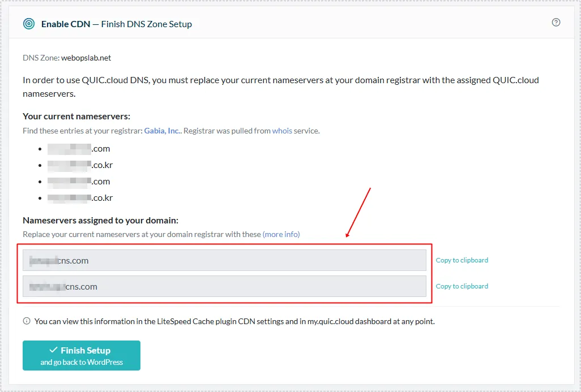Select the last current nameserver ending in .com

(x=79, y=182)
